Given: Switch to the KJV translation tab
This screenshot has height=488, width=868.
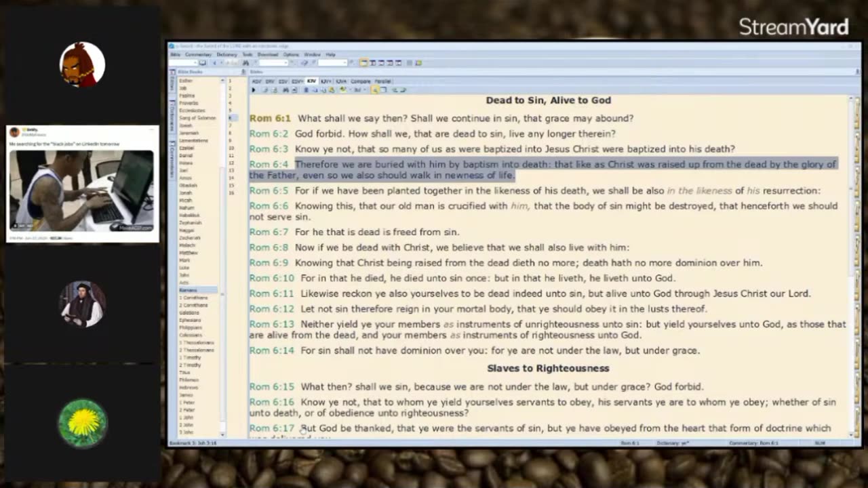Looking at the screenshot, I should tap(312, 81).
